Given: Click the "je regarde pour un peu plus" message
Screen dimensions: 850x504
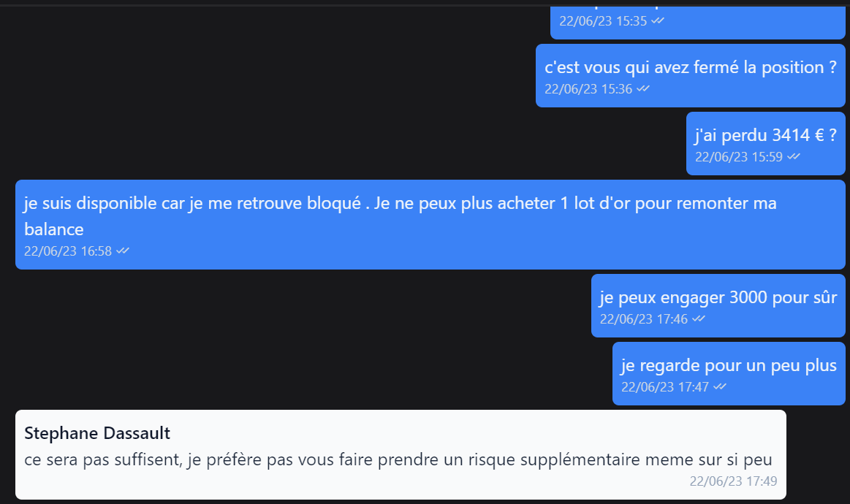Looking at the screenshot, I should click(x=729, y=373).
